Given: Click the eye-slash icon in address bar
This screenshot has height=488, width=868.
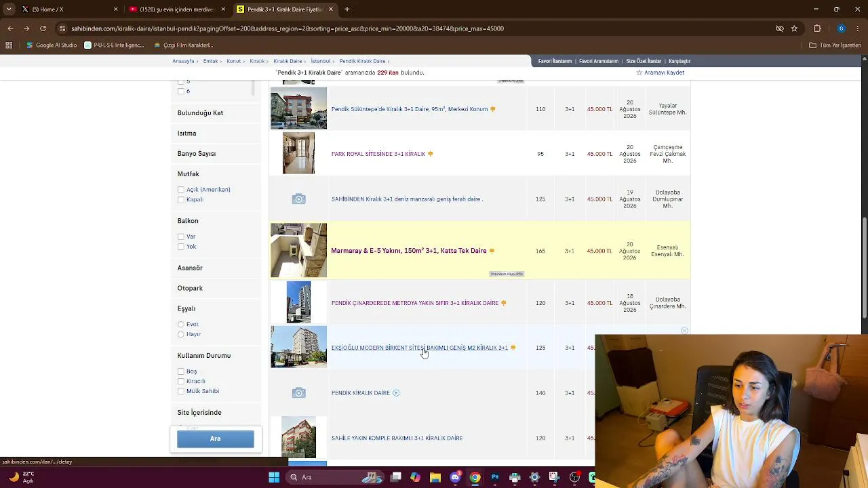Looking at the screenshot, I should (x=780, y=28).
